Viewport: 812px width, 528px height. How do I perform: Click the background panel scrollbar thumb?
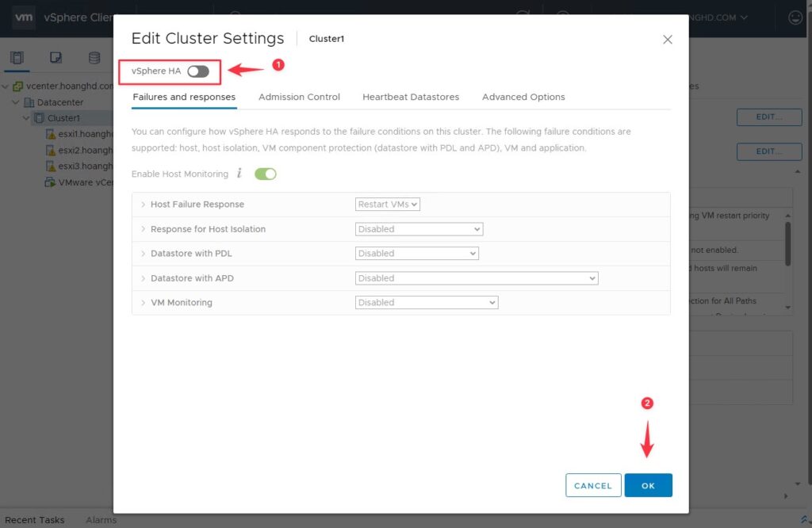(787, 244)
